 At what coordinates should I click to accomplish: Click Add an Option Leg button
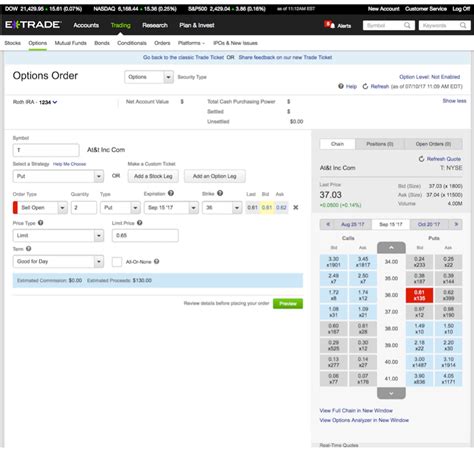coord(215,176)
